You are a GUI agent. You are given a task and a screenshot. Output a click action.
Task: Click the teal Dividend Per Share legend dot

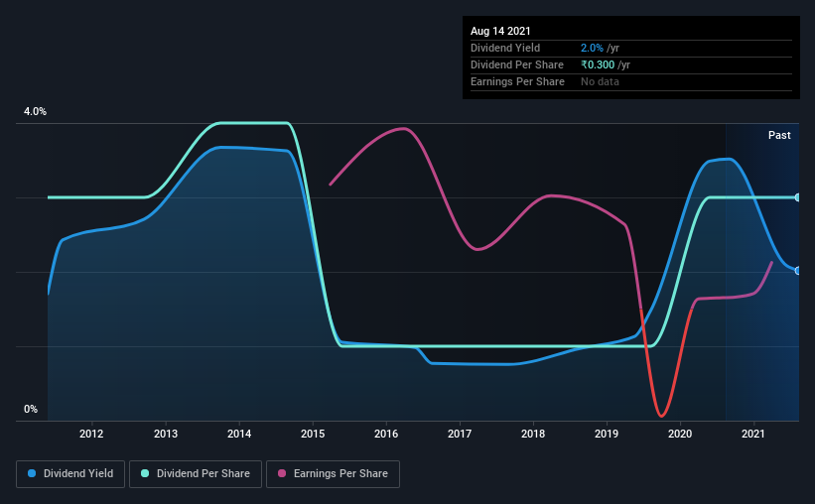[x=145, y=473]
